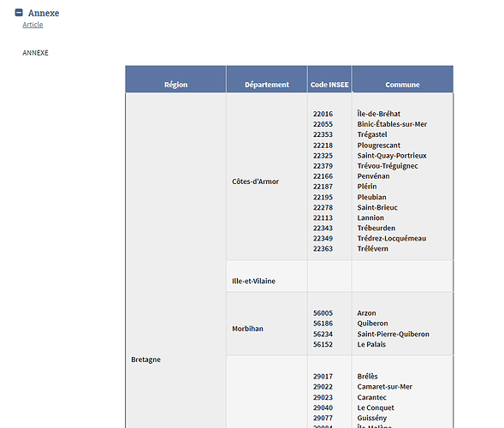504x428 pixels.
Task: Click the Côtes-d'Armor department cell
Action: (255, 181)
